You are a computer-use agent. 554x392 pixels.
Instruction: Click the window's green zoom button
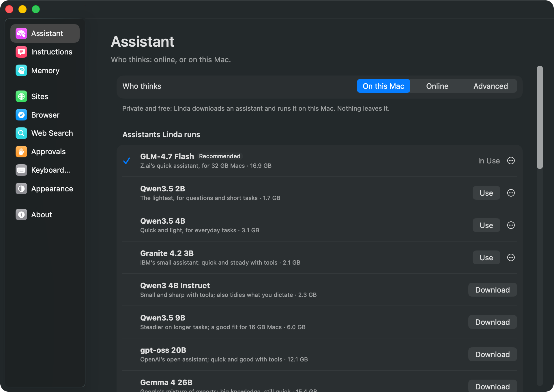click(x=36, y=9)
